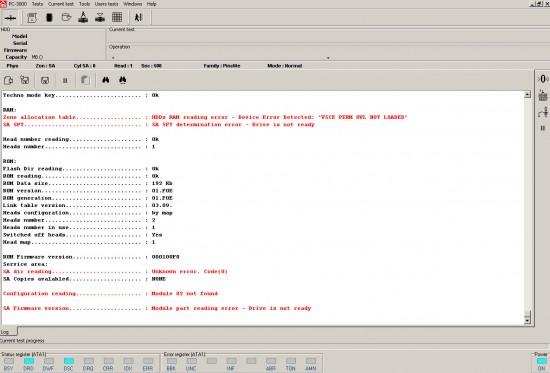Click the 'ROM Data size' log line
Viewport: 550px width, 373px height.
[88, 183]
